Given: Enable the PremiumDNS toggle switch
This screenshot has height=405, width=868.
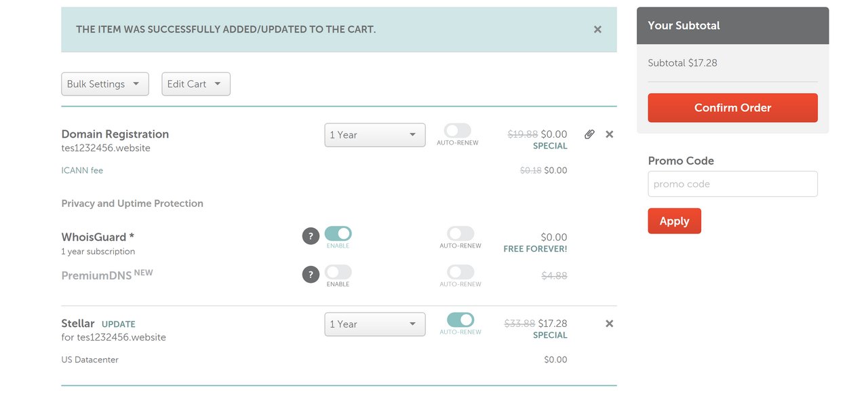Looking at the screenshot, I should point(338,272).
